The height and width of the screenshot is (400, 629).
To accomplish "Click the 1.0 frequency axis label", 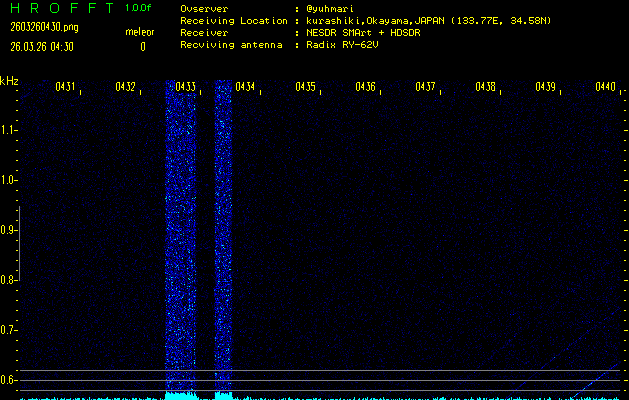I will click(x=9, y=180).
